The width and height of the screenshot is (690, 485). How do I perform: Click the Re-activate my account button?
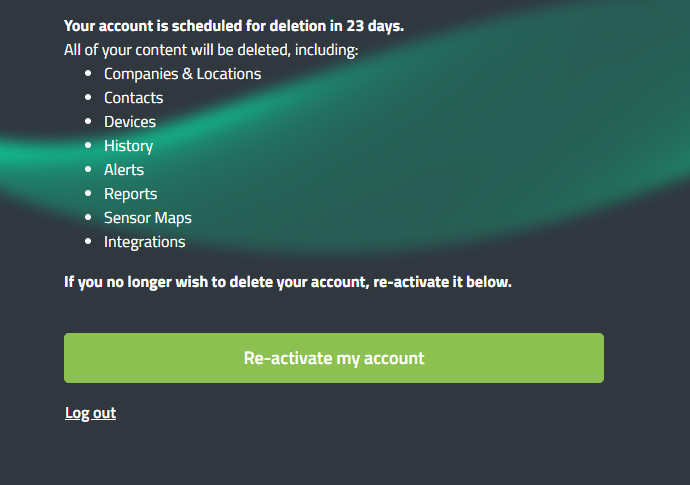334,358
